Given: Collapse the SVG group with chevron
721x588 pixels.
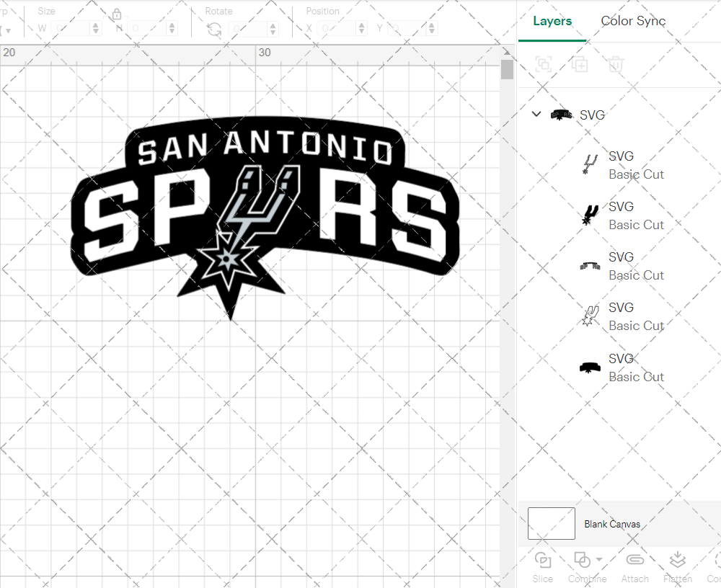Looking at the screenshot, I should point(536,114).
